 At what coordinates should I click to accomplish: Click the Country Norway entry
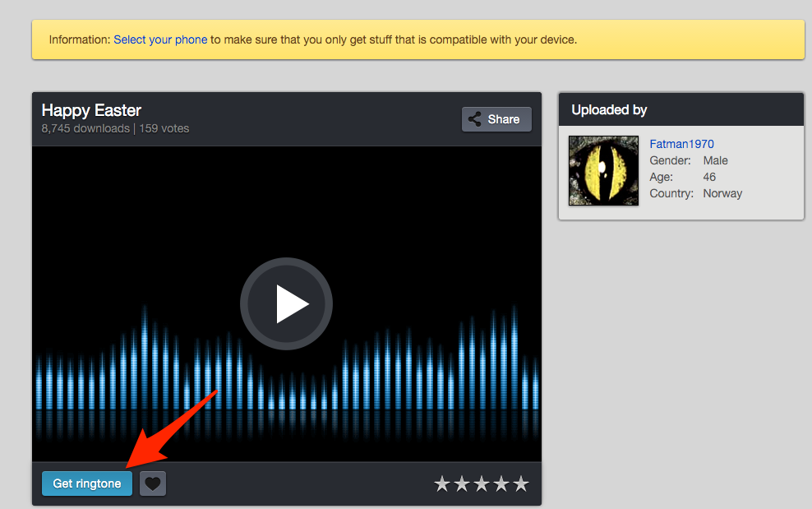tap(695, 193)
